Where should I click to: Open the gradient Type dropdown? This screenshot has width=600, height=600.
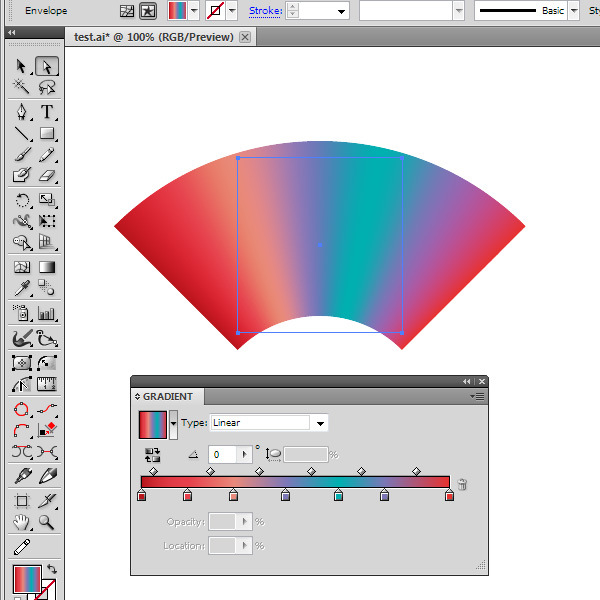pyautogui.click(x=318, y=423)
